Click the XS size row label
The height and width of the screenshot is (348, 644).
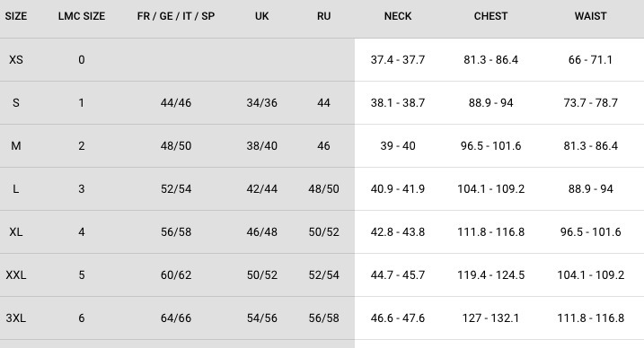point(16,60)
